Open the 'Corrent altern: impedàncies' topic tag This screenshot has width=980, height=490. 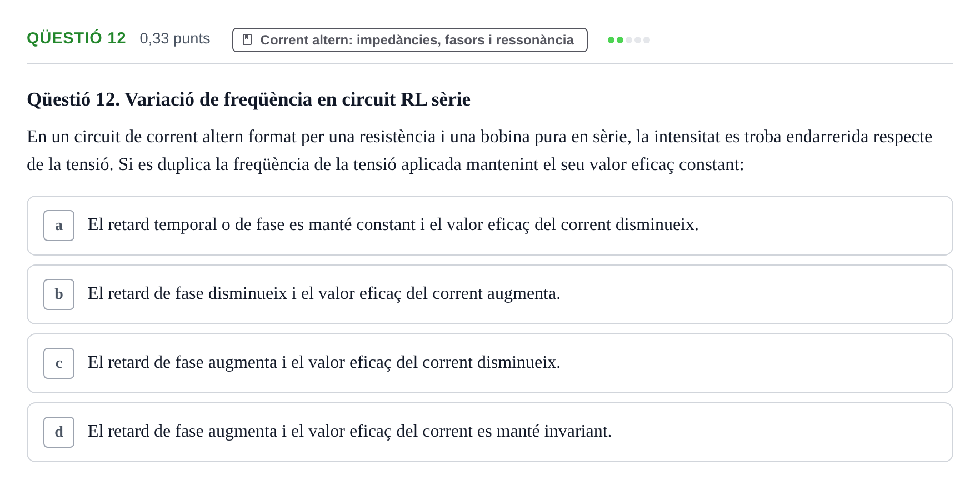410,40
